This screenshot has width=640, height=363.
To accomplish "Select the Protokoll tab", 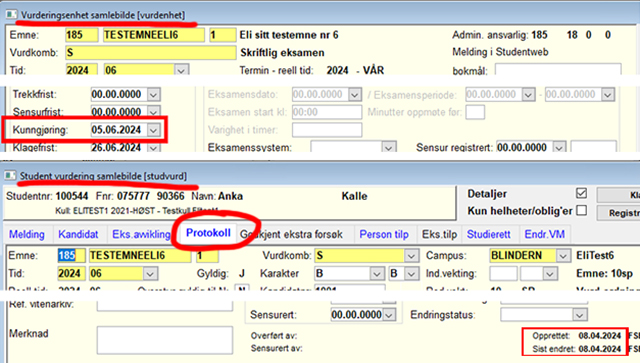I will click(208, 233).
